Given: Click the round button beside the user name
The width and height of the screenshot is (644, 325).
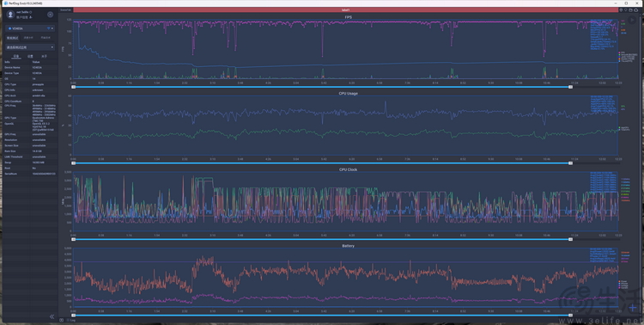Looking at the screenshot, I should pyautogui.click(x=50, y=15).
